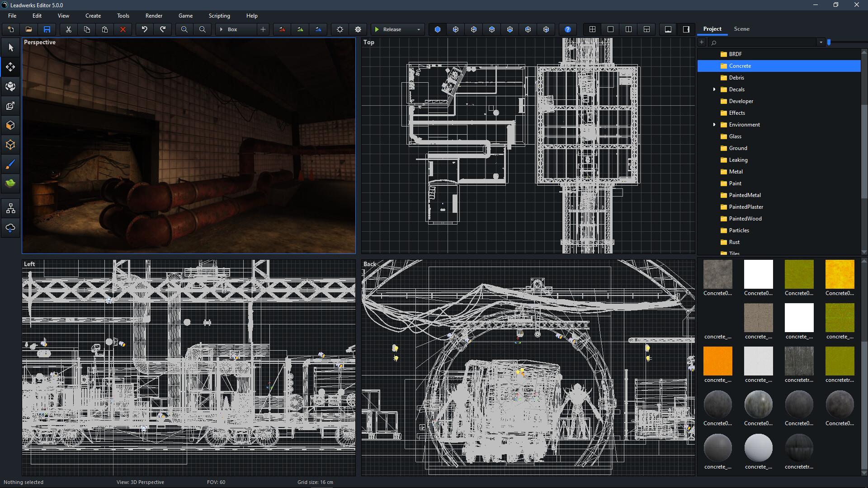Select the Paint brush tool
Image resolution: width=868 pixels, height=488 pixels.
coord(10,164)
